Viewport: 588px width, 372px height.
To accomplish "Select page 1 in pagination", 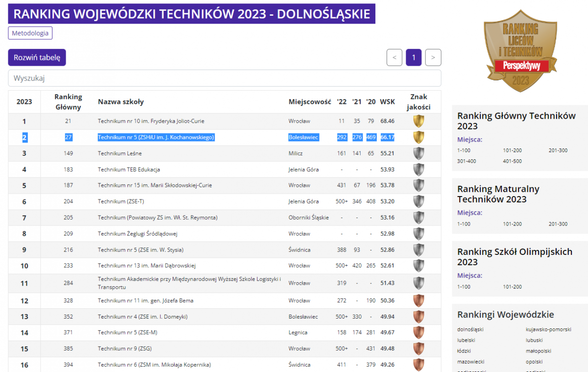I will pyautogui.click(x=414, y=57).
